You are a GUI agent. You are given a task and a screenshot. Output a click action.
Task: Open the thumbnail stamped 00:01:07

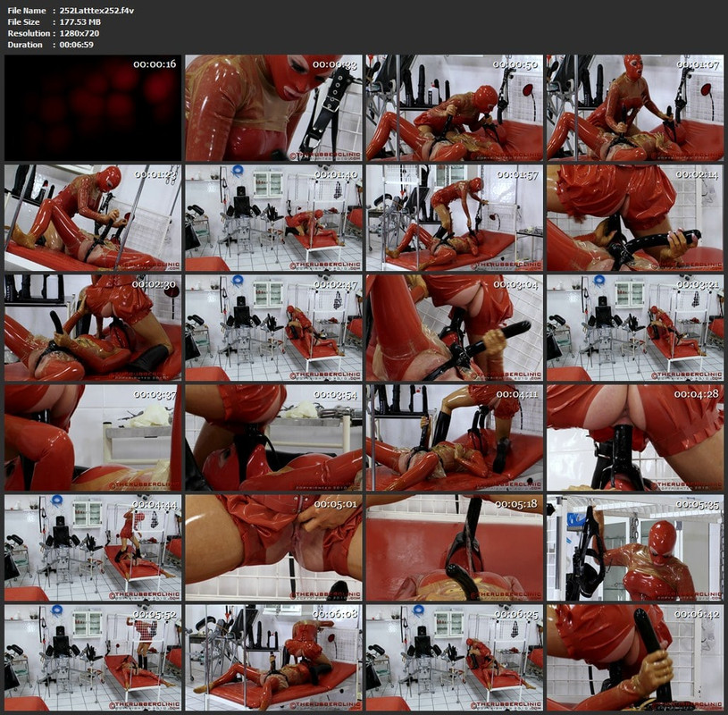(x=635, y=108)
